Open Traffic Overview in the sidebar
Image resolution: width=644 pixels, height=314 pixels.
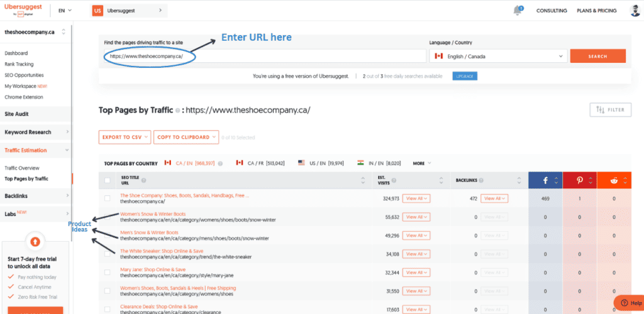[22, 168]
